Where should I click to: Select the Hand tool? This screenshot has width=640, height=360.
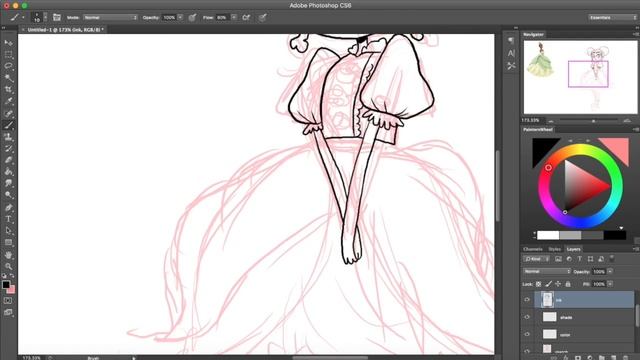pos(8,255)
